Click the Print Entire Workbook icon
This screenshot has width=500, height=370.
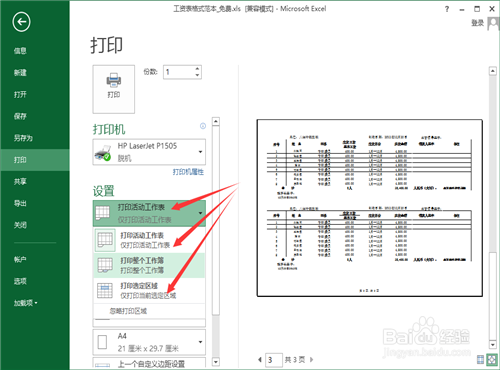105,265
